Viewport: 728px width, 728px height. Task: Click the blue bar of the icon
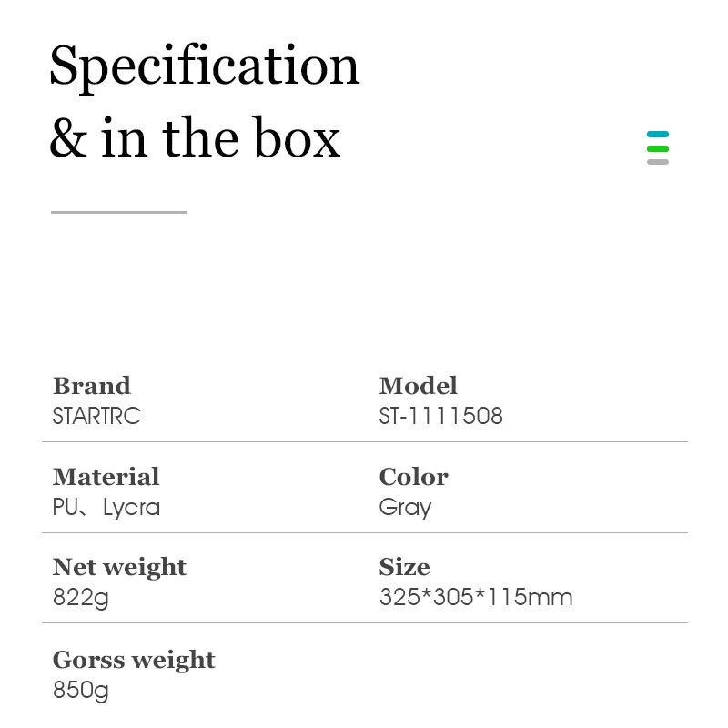pos(657,134)
